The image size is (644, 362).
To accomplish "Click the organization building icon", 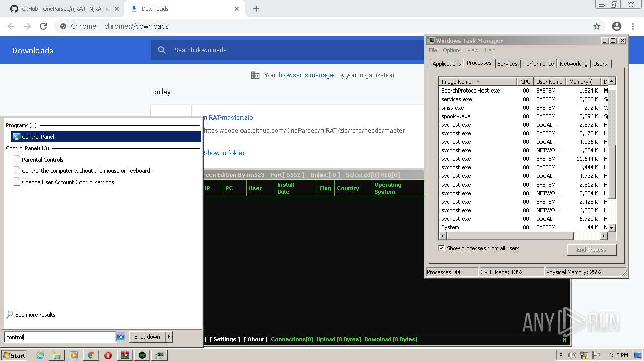I will point(255,75).
